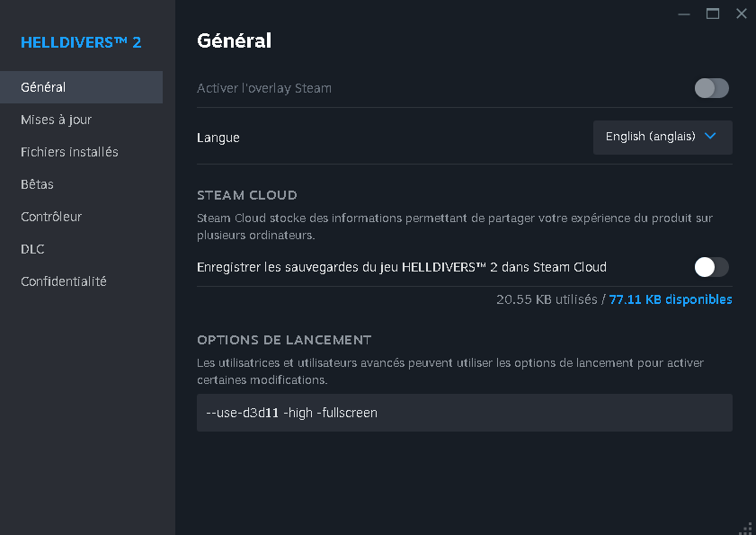Click the OPTIONS DE LANCEMENT section header

pos(284,340)
